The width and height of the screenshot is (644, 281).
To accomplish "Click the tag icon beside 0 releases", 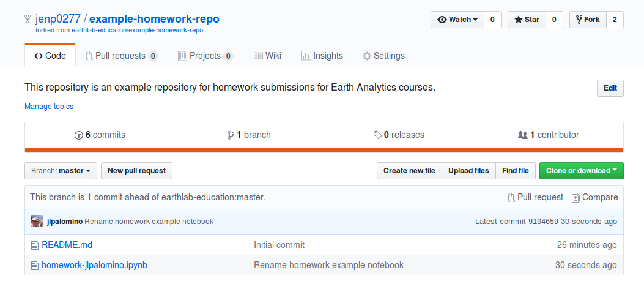I will point(377,135).
